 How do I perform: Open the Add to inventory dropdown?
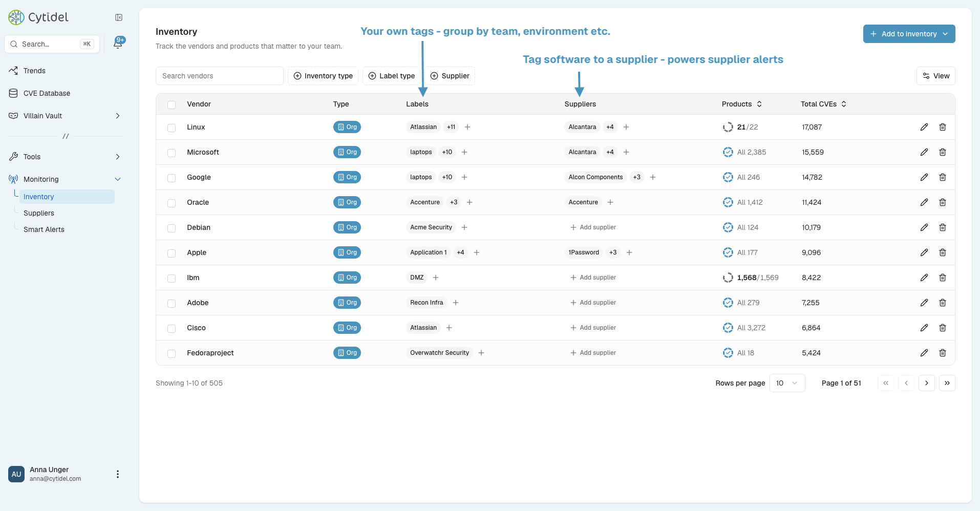[909, 34]
